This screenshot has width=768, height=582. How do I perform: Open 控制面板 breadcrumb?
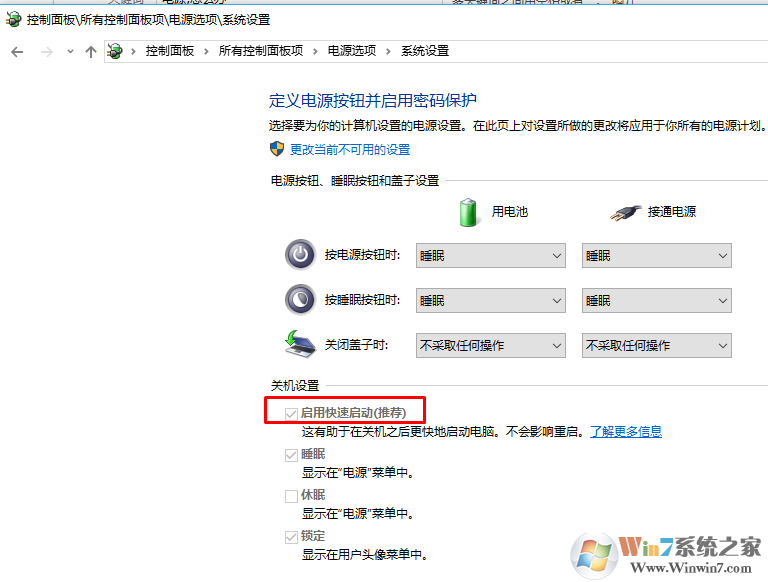pyautogui.click(x=169, y=51)
